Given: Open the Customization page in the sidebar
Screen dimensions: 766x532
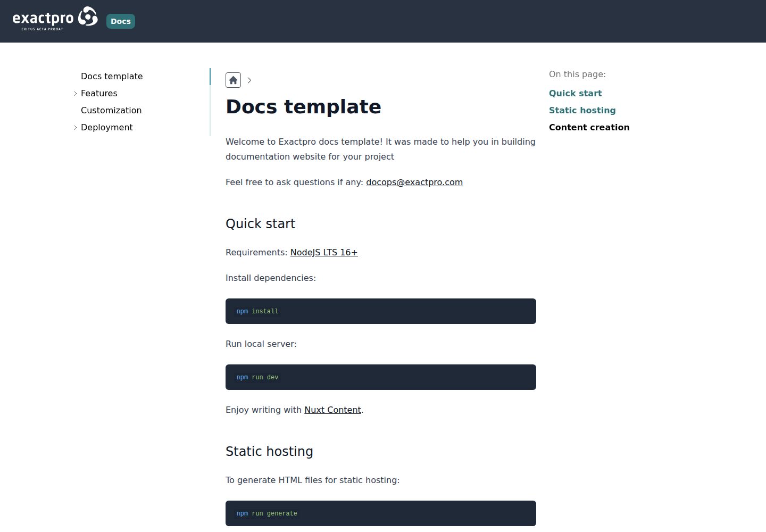Looking at the screenshot, I should tap(111, 110).
